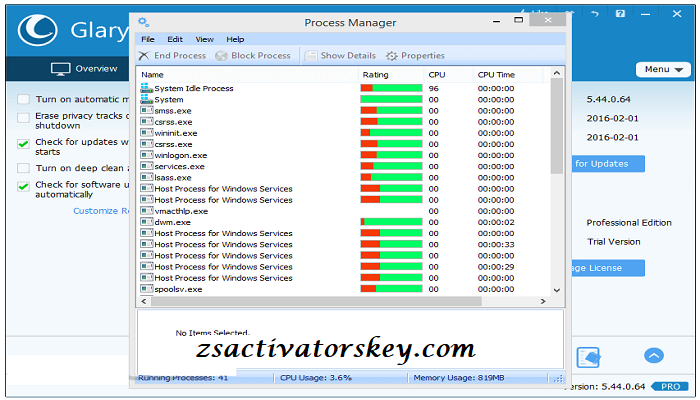The image size is (700, 400).
Task: Click the 'Professional Edition' text in Glary
Action: (629, 223)
